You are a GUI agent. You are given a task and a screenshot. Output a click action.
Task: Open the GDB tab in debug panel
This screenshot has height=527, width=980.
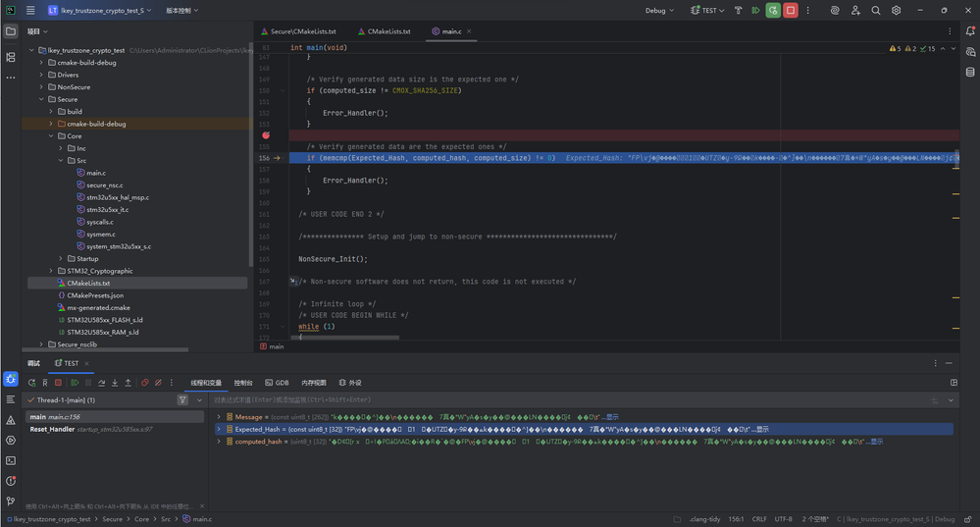277,383
